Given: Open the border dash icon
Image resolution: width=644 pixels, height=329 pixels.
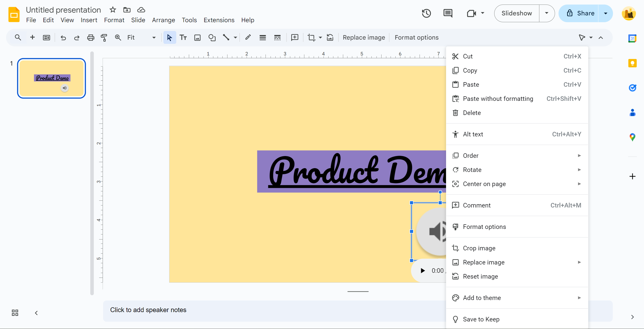Looking at the screenshot, I should 277,38.
